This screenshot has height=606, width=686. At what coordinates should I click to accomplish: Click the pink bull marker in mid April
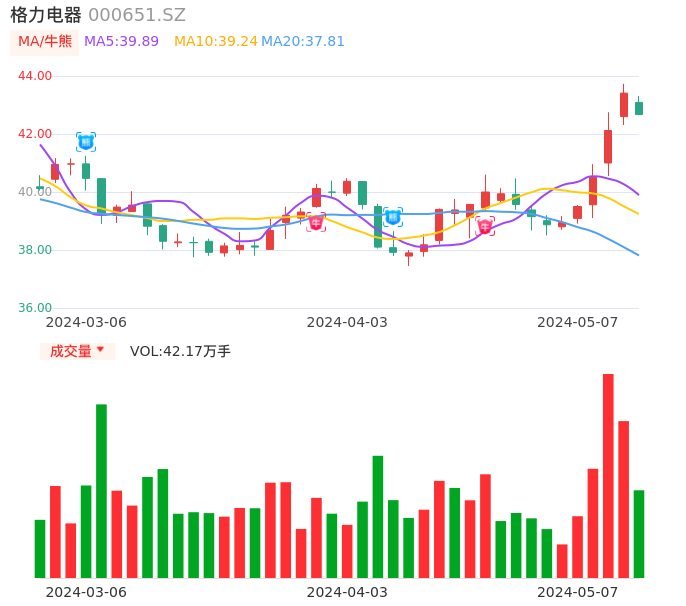[x=485, y=227]
